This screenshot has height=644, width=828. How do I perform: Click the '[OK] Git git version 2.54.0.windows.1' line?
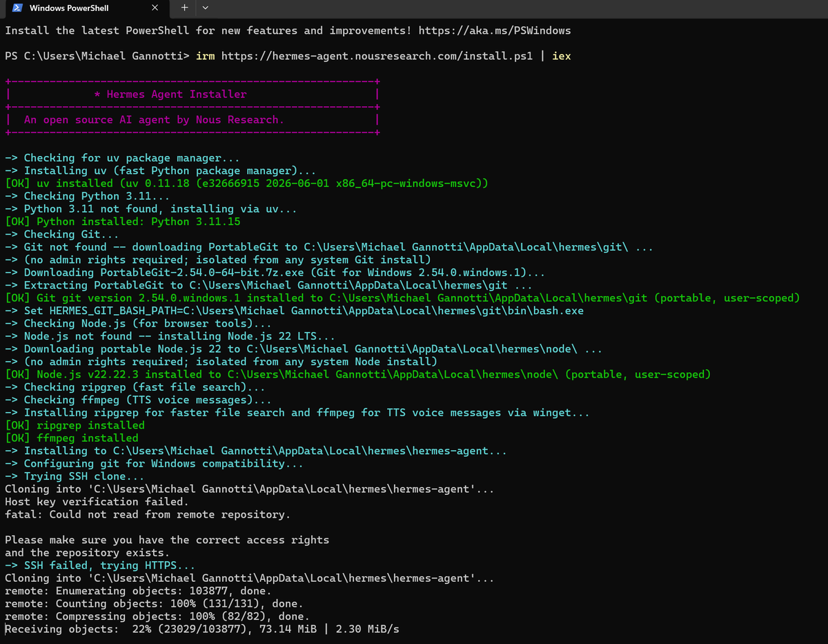coord(402,298)
